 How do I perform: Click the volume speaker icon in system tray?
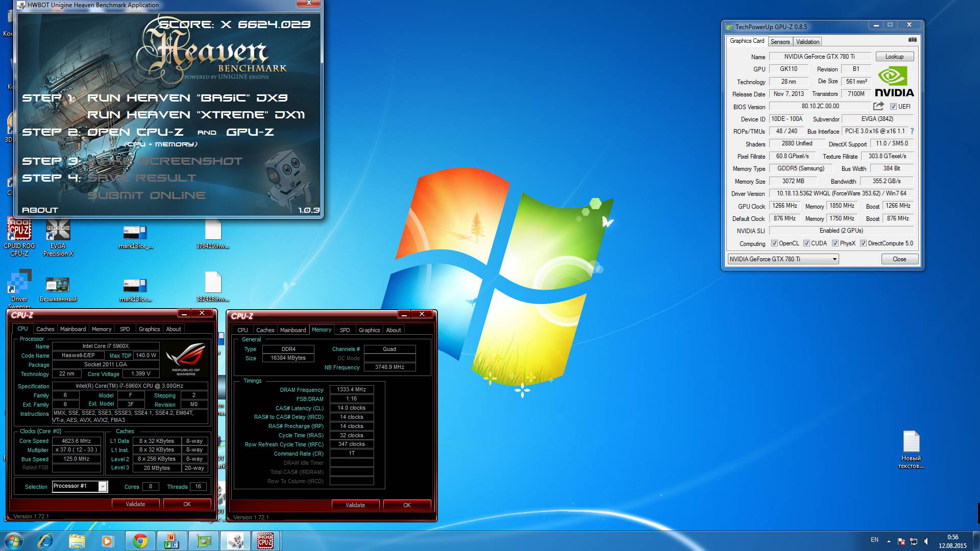tap(926, 541)
